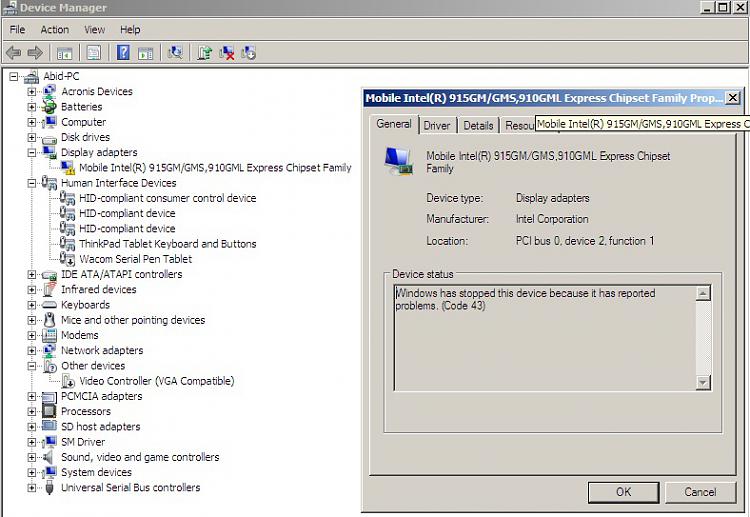
Task: Maximize the Device Manager window
Action: (723, 7)
